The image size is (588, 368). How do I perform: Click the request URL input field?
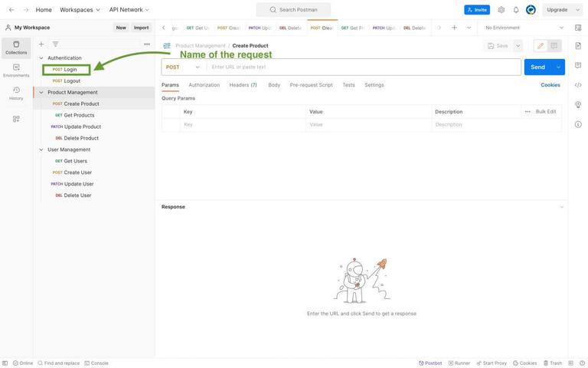(x=363, y=67)
